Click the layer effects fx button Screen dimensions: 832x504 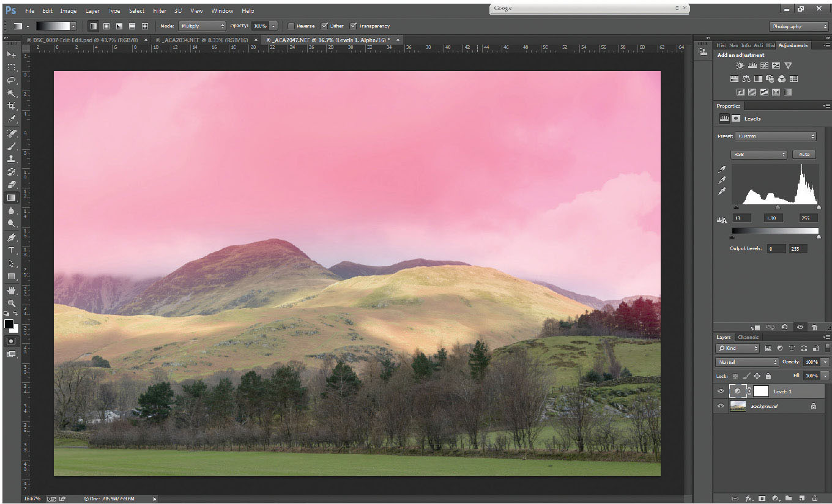point(748,498)
